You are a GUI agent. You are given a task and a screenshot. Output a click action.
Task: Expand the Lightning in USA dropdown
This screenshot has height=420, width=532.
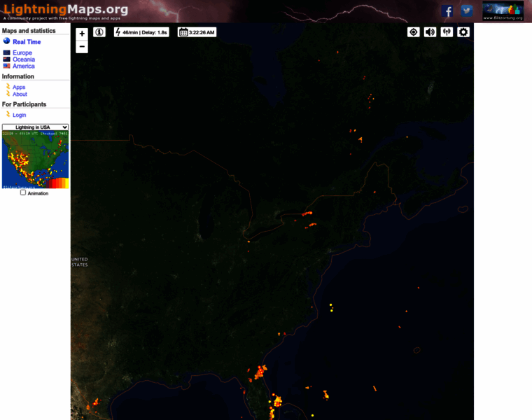[36, 127]
